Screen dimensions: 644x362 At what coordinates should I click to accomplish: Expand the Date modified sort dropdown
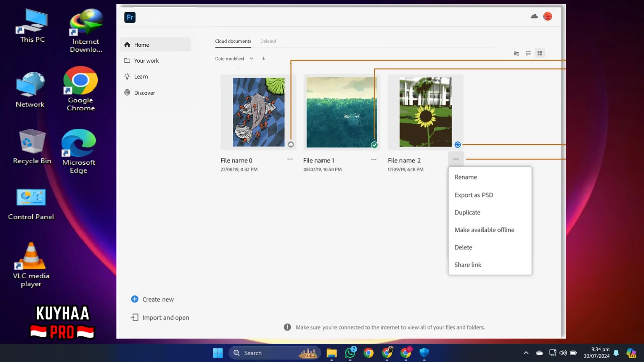click(234, 59)
